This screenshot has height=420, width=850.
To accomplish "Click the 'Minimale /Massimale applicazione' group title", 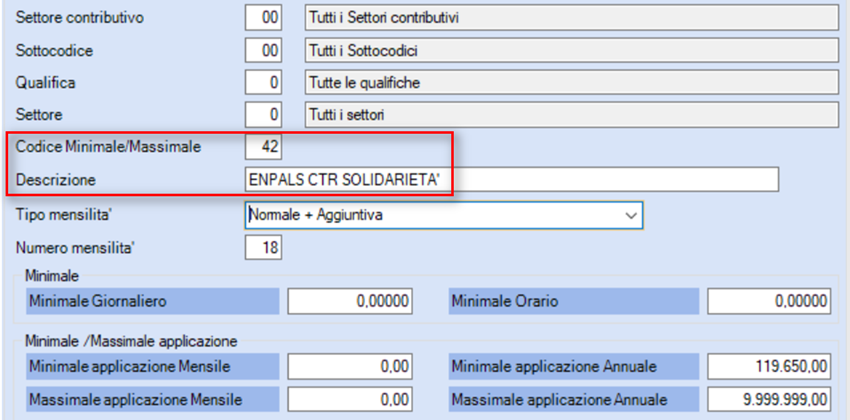I will pos(131,342).
